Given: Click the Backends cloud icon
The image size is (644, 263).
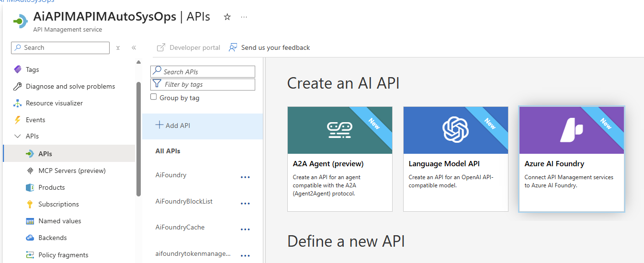Looking at the screenshot, I should (30, 238).
